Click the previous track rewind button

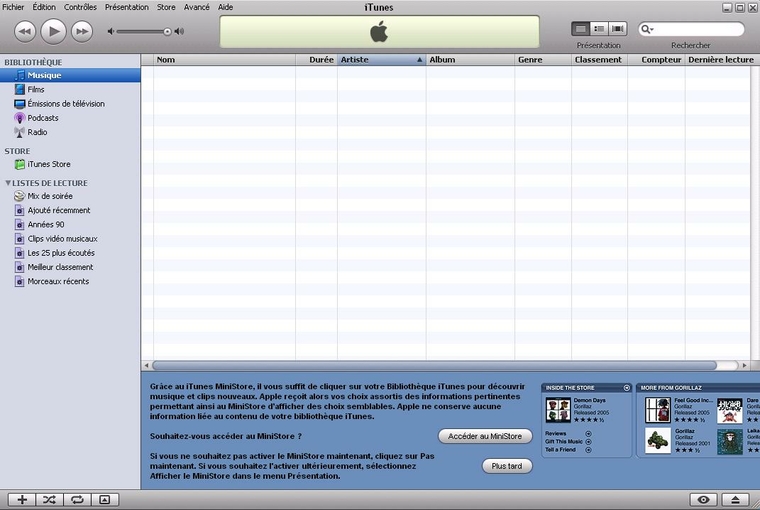[25, 32]
